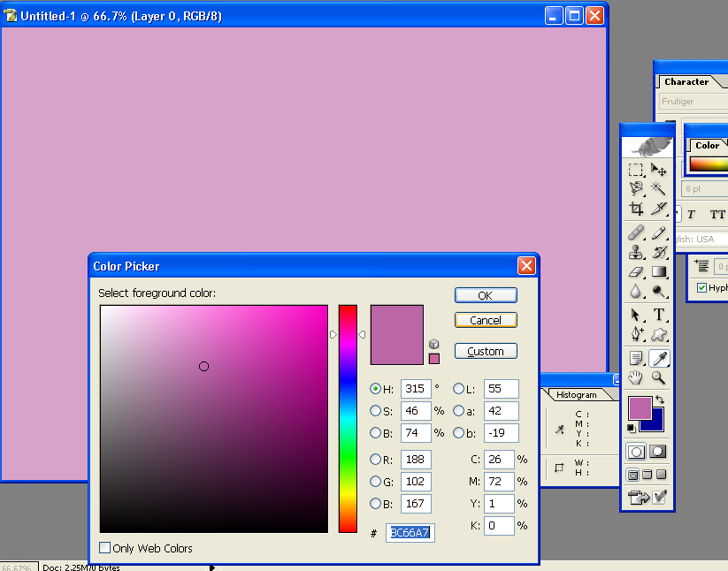Viewport: 728px width, 571px height.
Task: Click the Custom button
Action: click(x=486, y=351)
